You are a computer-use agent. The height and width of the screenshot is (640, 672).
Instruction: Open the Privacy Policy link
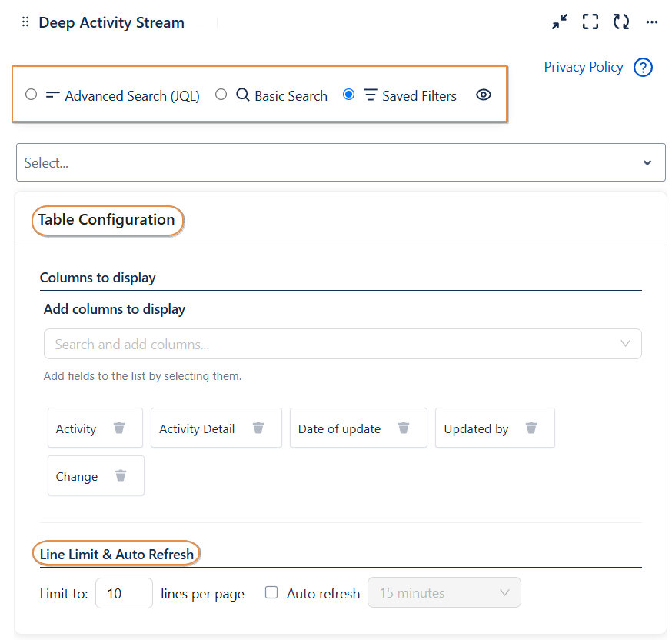pyautogui.click(x=583, y=67)
